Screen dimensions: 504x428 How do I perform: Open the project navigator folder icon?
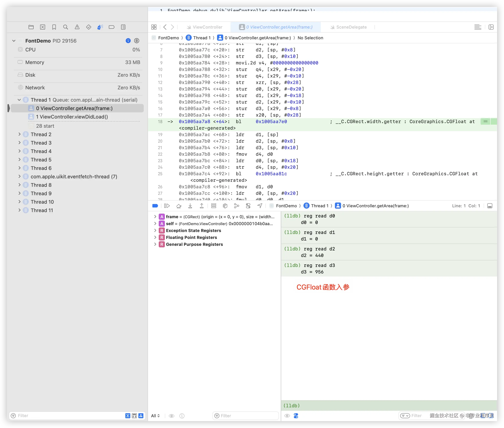31,27
